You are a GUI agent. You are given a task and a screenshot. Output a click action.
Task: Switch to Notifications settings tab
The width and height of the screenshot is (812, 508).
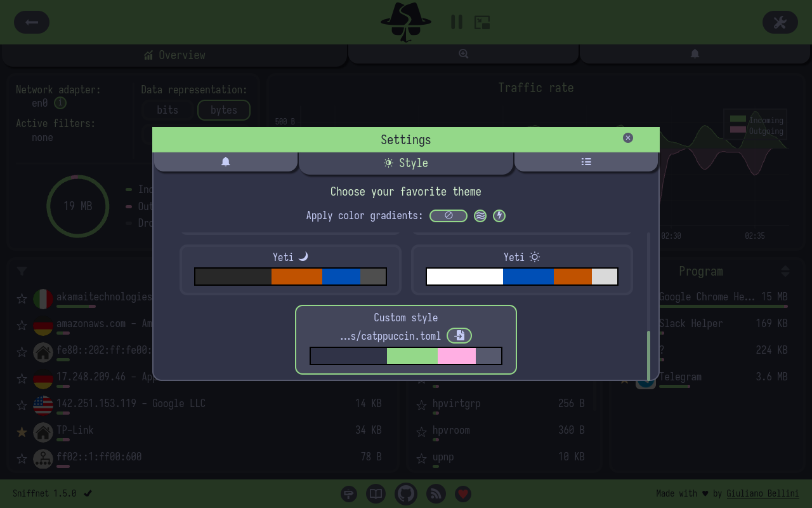(225, 162)
